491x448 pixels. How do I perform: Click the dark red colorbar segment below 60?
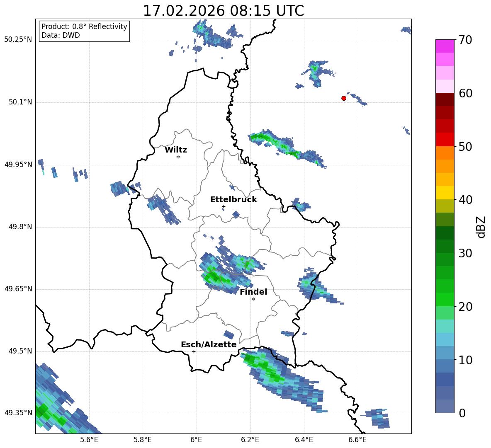pos(445,99)
